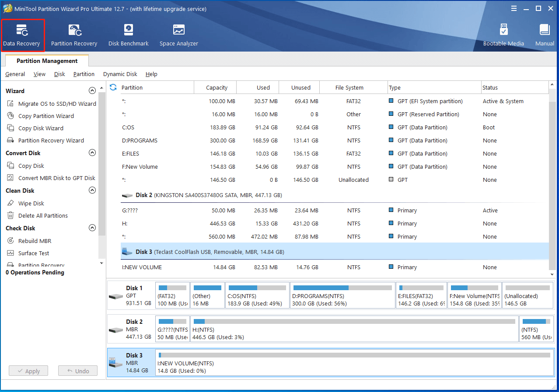Click the Wipe Disk icon
The height and width of the screenshot is (392, 559).
(x=11, y=203)
